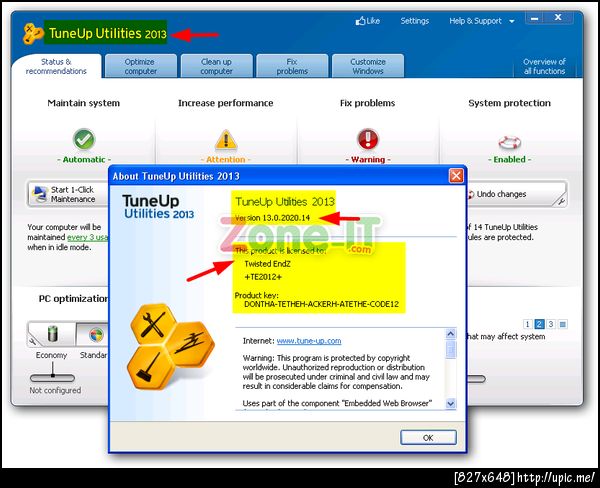Click the yellow Attention warning triangle icon
Screen dimensions: 600x488
[226, 140]
